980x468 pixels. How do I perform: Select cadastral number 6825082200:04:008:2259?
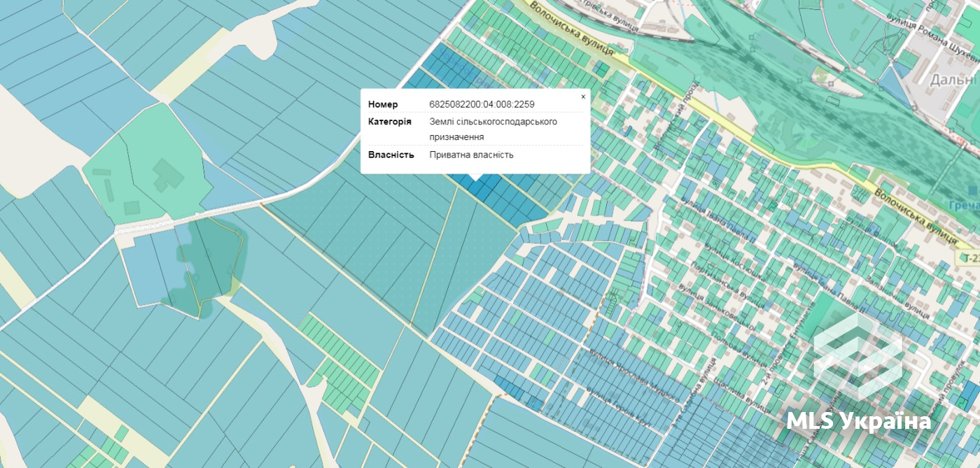(x=482, y=104)
